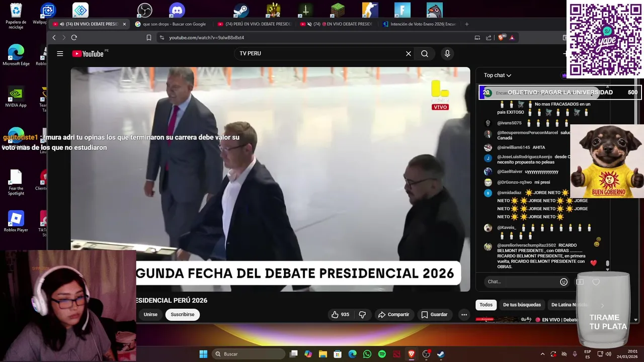Expand the Top chat dropdown
This screenshot has height=362, width=644.
point(498,75)
